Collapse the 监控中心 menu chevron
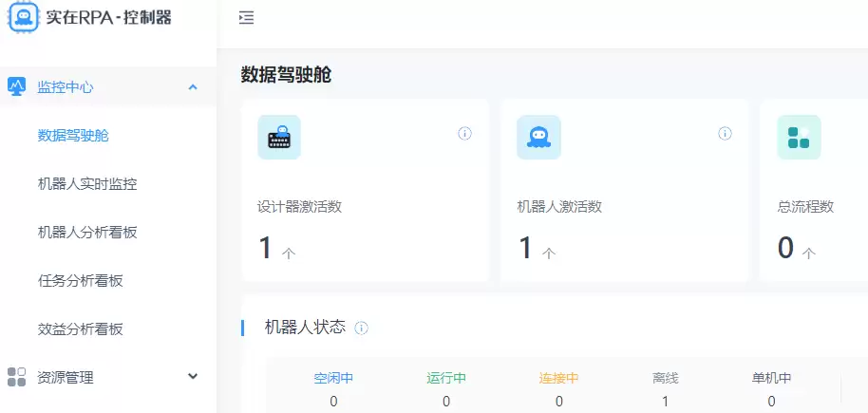Image resolution: width=868 pixels, height=413 pixels. click(x=193, y=87)
